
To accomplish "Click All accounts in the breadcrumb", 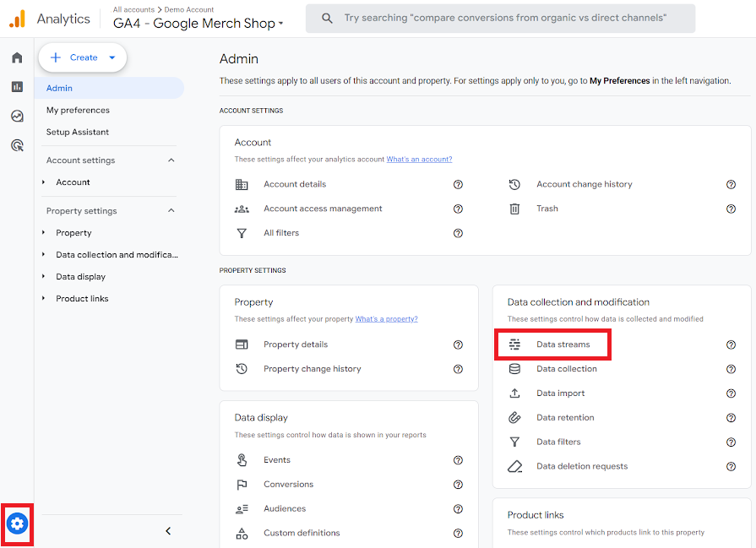I will point(133,9).
